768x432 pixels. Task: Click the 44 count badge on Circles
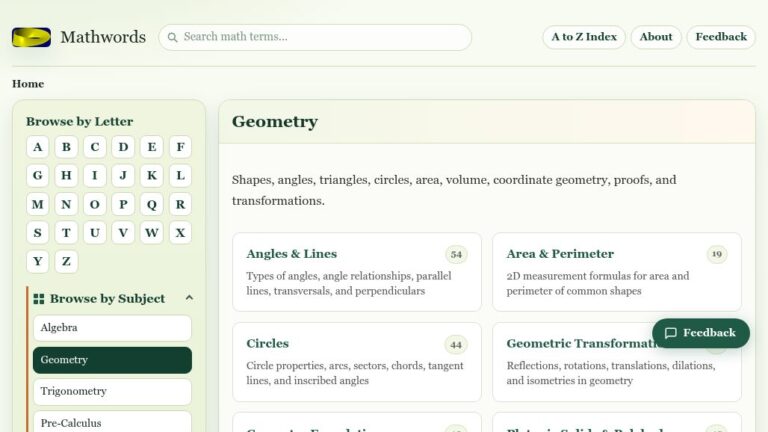pos(456,345)
